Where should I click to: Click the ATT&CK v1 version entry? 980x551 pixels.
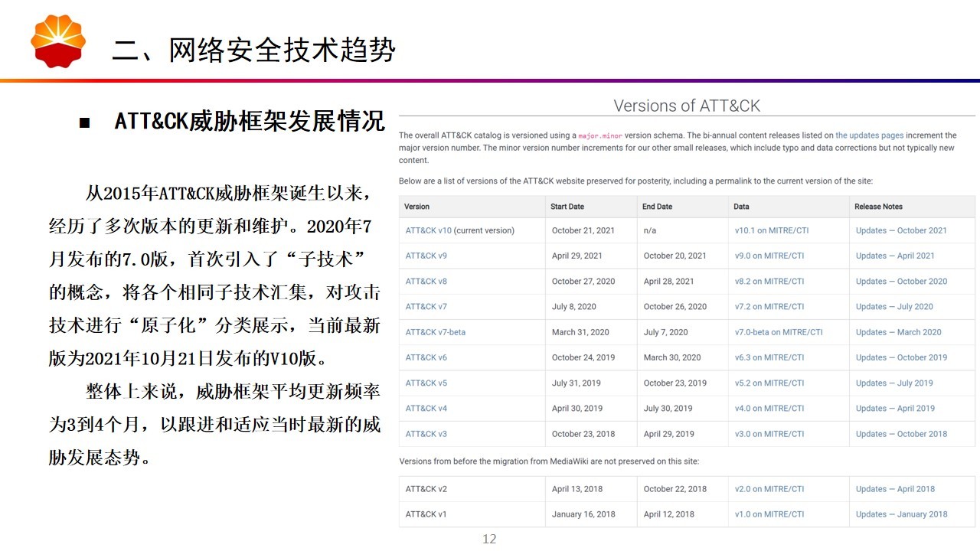[x=426, y=514]
